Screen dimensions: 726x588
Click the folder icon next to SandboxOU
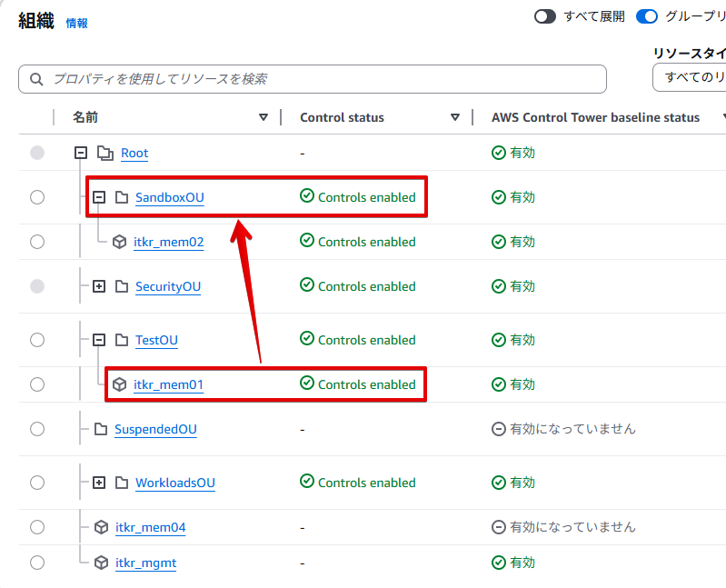(121, 197)
